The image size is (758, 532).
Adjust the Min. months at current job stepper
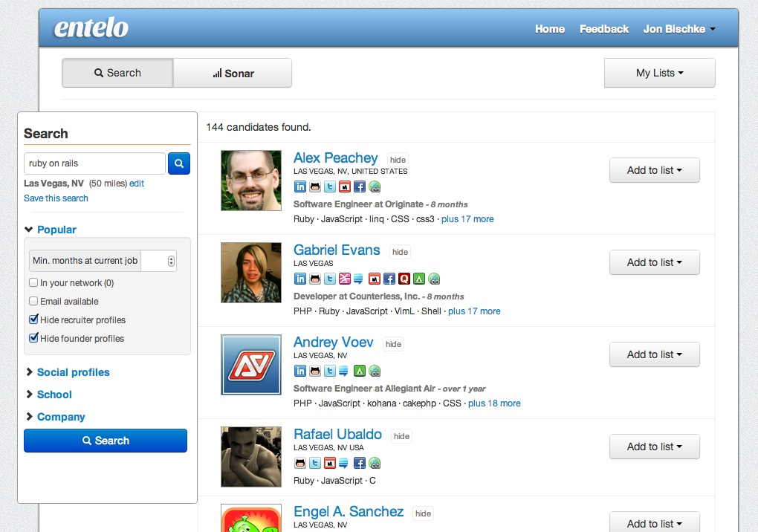pos(171,261)
